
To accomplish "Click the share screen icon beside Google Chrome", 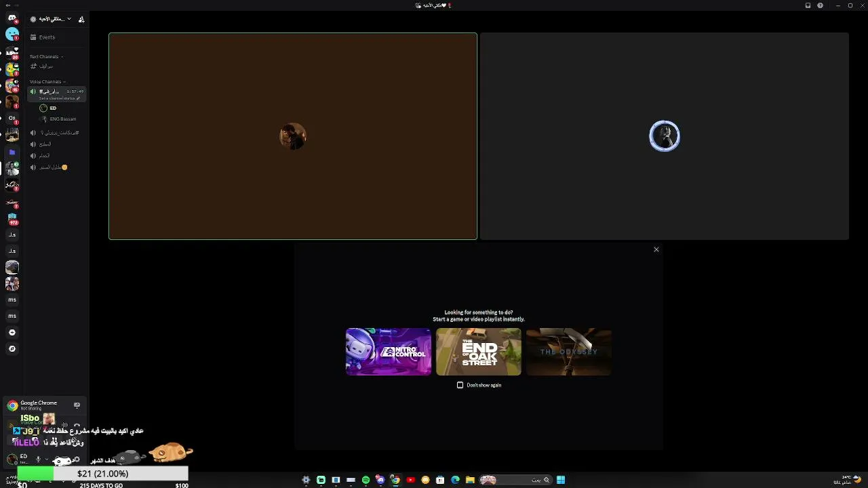I will (77, 405).
